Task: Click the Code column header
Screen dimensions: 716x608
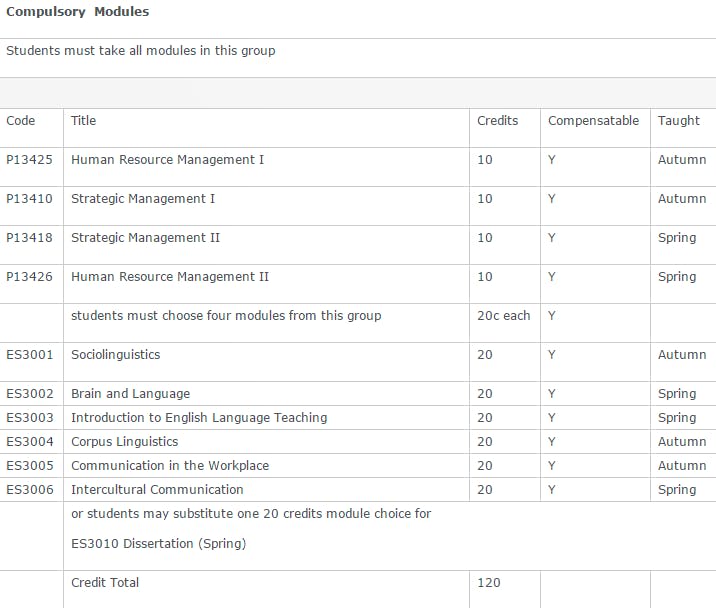Action: coord(21,121)
